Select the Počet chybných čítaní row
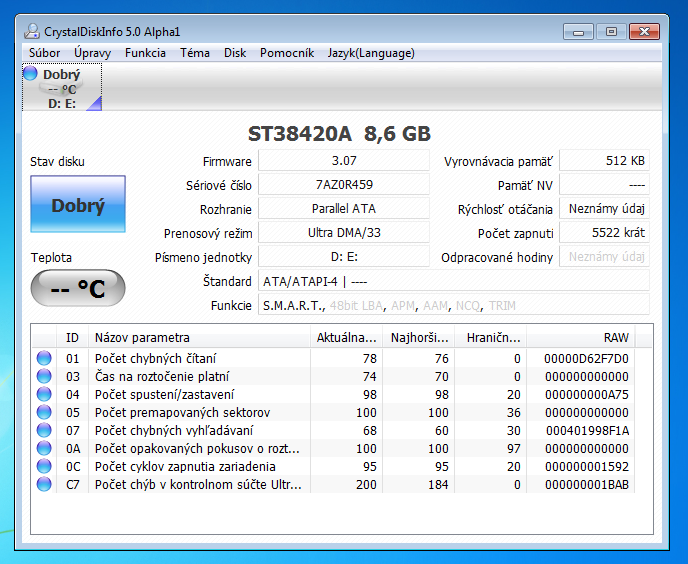 (x=333, y=358)
